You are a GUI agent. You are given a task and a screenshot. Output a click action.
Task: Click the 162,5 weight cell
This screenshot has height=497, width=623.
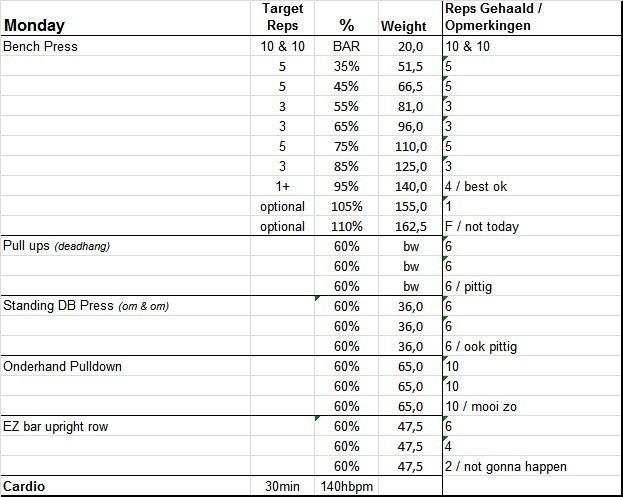pyautogui.click(x=410, y=226)
